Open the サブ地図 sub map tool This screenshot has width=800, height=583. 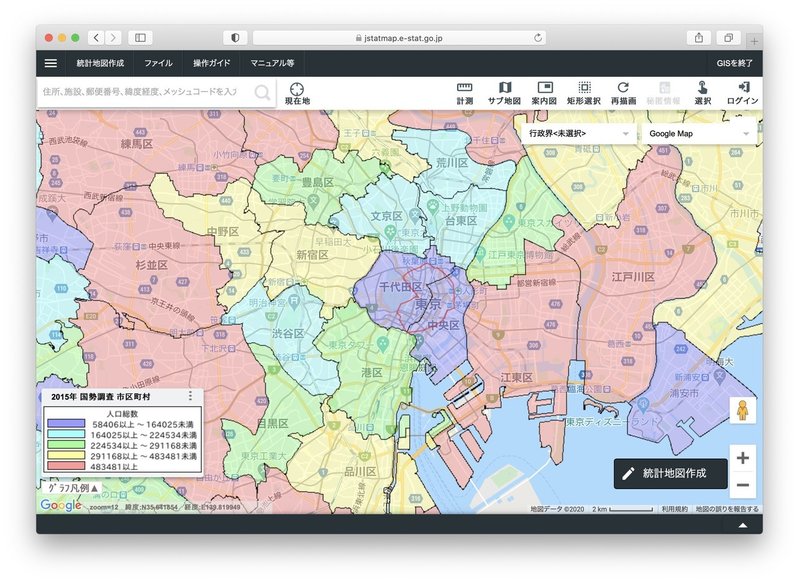click(x=504, y=93)
